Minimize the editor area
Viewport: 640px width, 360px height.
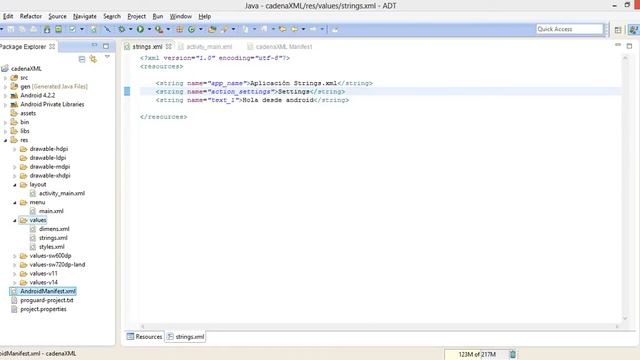(618, 45)
